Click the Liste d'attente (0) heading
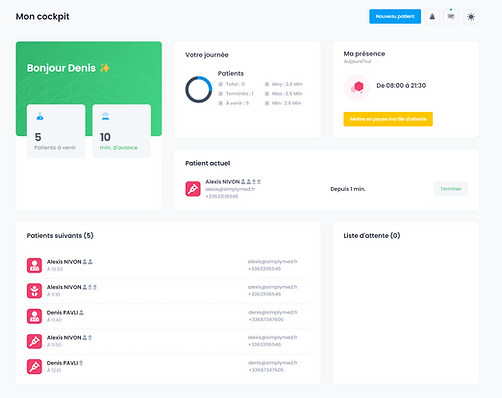This screenshot has height=398, width=502. pyautogui.click(x=372, y=236)
